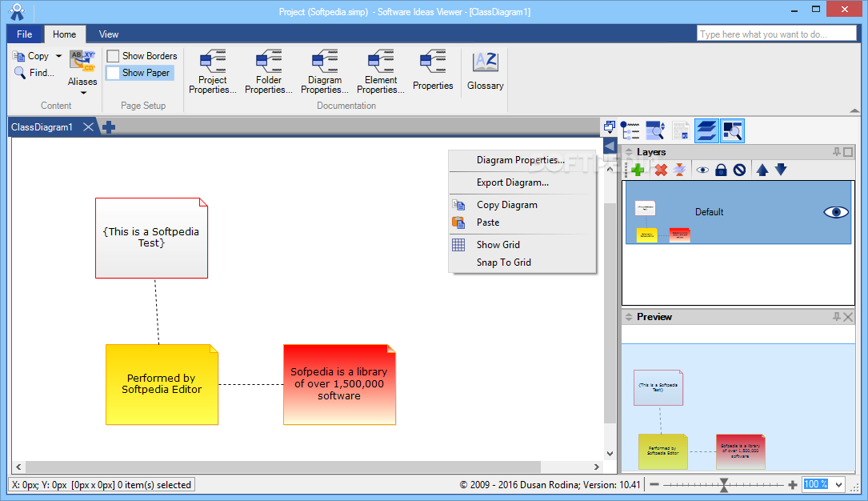Choose Diagram Properties... in context menu
Screen dimensions: 868x501
[x=522, y=160]
